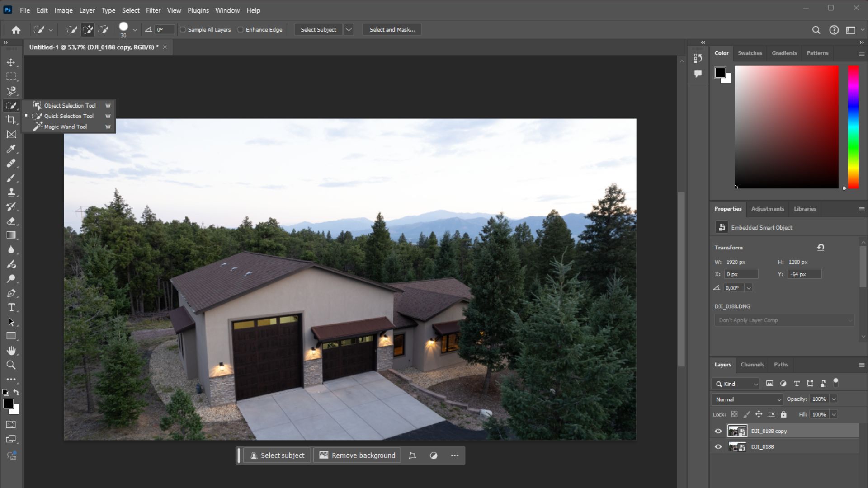Select the Horizontal Type tool
The width and height of the screenshot is (868, 488).
pos(11,308)
